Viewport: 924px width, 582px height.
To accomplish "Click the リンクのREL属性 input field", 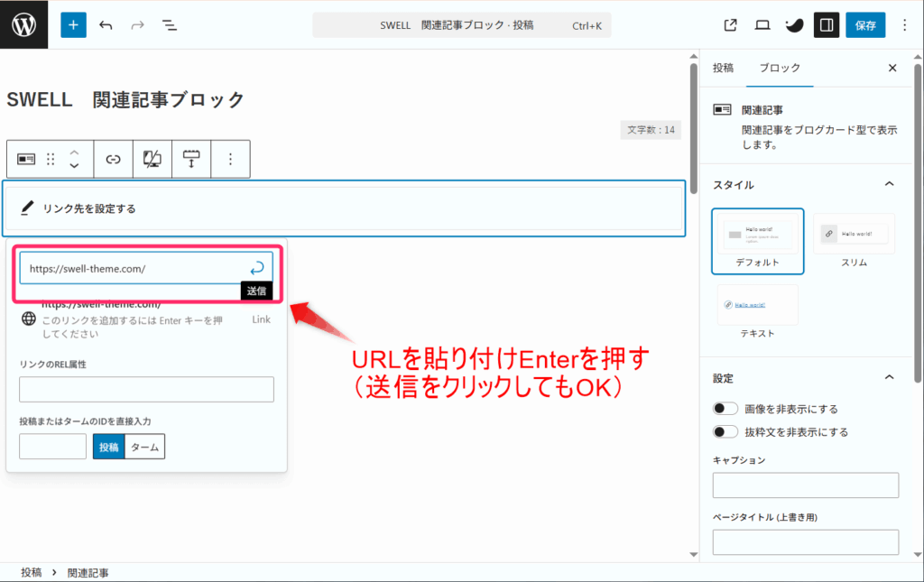I will 146,390.
